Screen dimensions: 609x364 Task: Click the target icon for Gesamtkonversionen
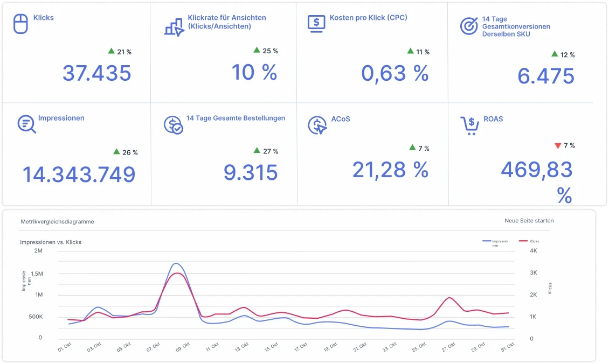tap(469, 25)
